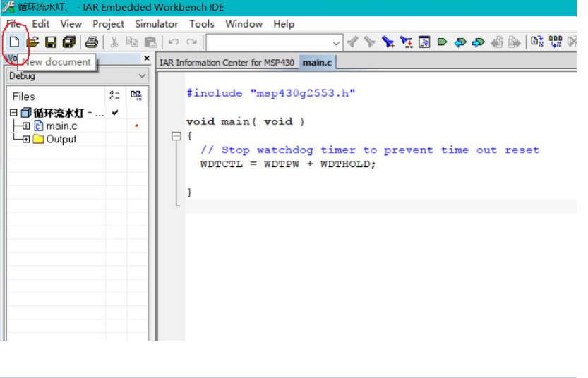Viewport: 588px width, 378px height.
Task: Build the project with the Make icon
Action: click(556, 42)
